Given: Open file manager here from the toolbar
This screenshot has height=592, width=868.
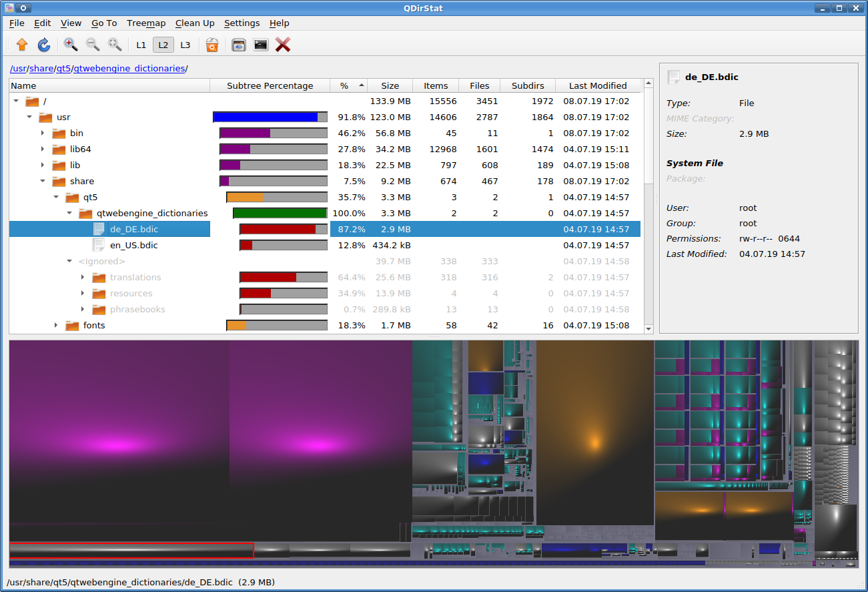Looking at the screenshot, I should (239, 45).
